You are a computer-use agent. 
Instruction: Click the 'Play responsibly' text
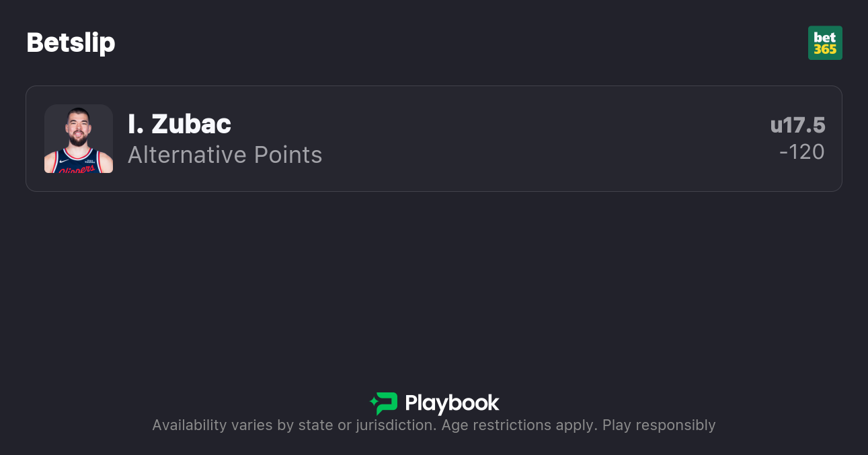pos(659,425)
